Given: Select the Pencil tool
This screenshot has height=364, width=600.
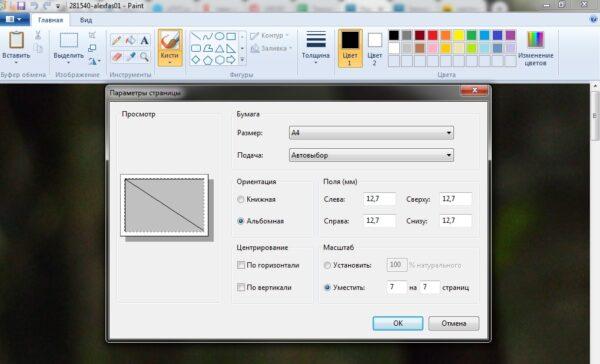Looking at the screenshot, I should [117, 40].
